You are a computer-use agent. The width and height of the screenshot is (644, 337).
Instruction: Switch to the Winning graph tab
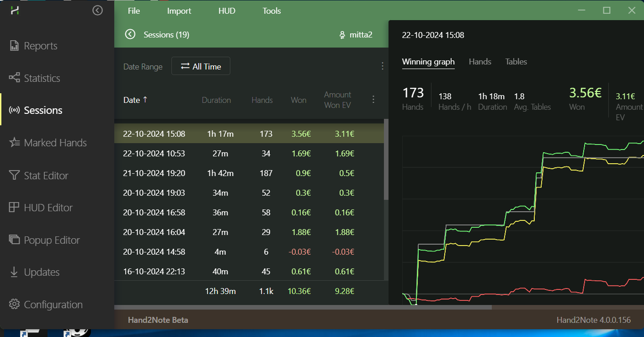point(428,62)
